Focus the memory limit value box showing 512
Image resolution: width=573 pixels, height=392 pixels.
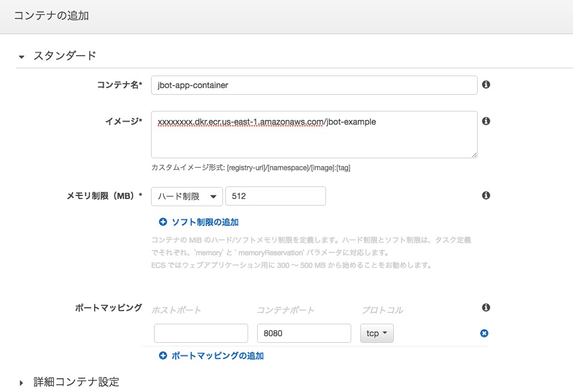pyautogui.click(x=275, y=195)
